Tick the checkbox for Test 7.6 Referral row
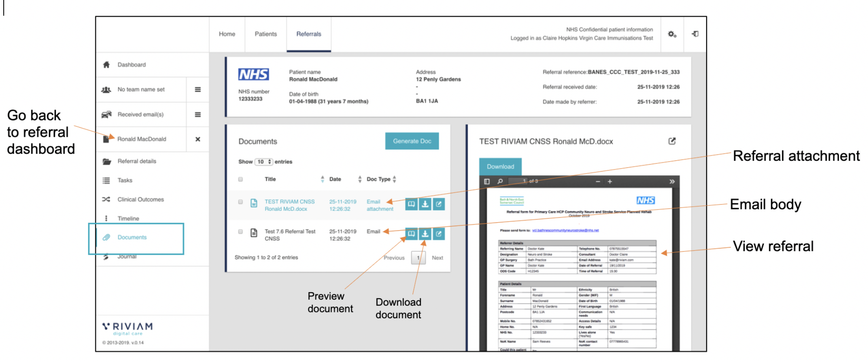The image size is (868, 362). (240, 232)
